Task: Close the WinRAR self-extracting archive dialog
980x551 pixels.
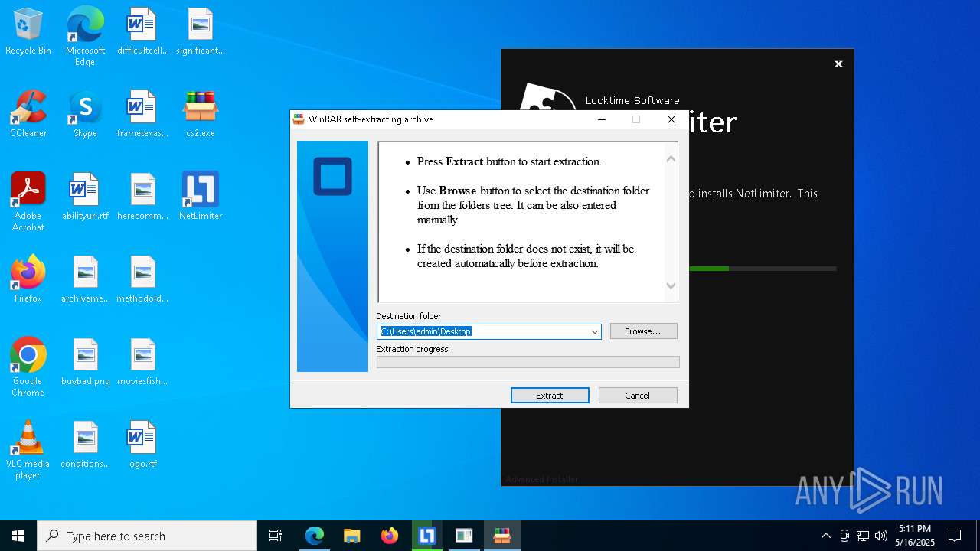Action: click(671, 119)
